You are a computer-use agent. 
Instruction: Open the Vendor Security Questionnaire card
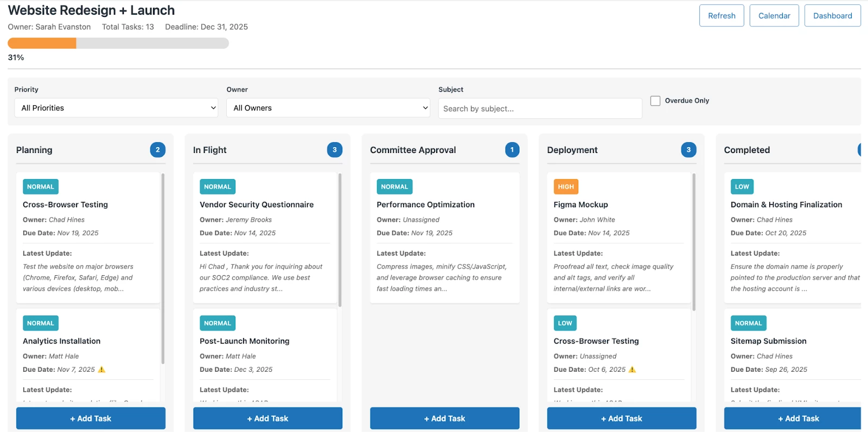coord(265,238)
